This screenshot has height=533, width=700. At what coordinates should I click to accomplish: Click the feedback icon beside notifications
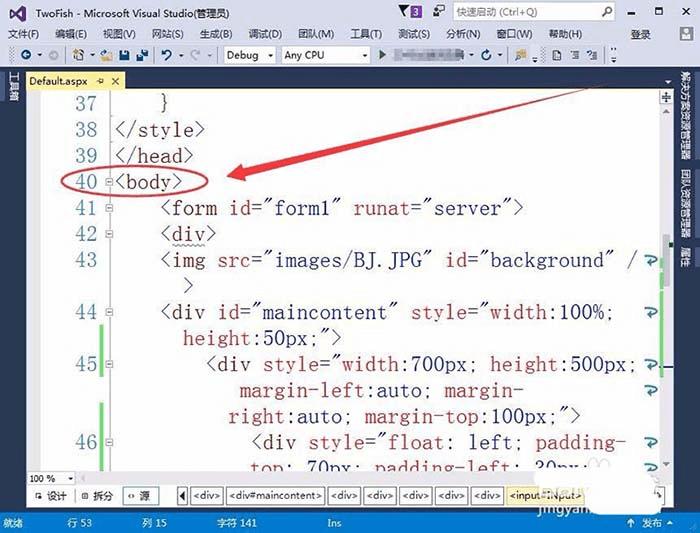point(439,11)
